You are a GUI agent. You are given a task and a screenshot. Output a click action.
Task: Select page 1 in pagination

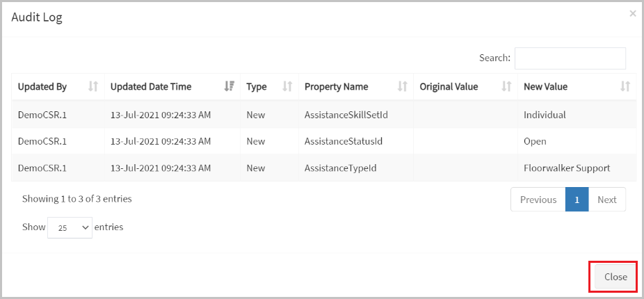point(577,200)
